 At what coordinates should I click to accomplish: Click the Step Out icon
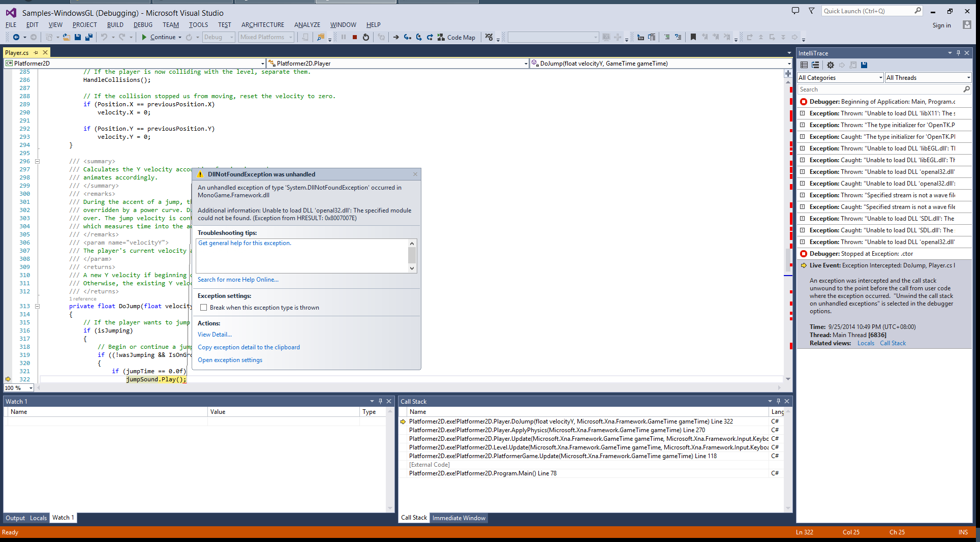click(430, 37)
